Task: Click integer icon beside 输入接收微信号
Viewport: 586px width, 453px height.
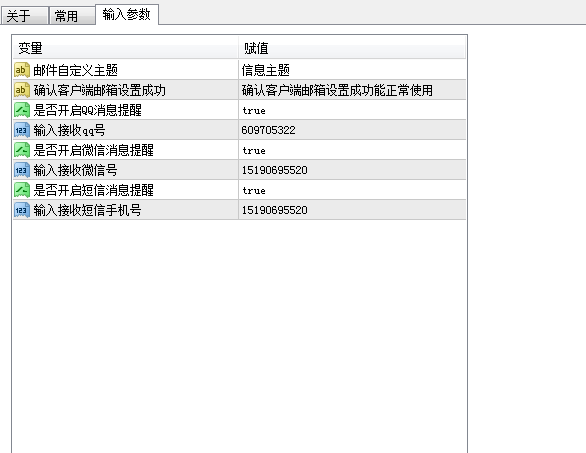Action: click(x=22, y=170)
